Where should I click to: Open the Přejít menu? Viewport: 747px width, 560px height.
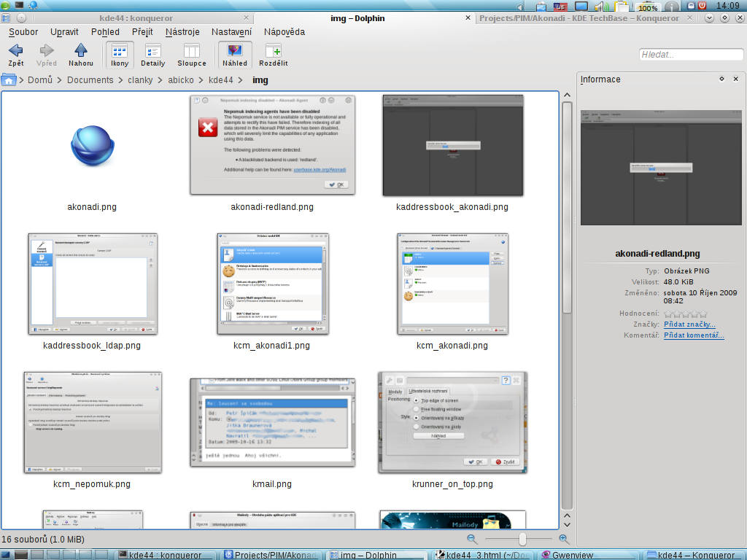142,32
